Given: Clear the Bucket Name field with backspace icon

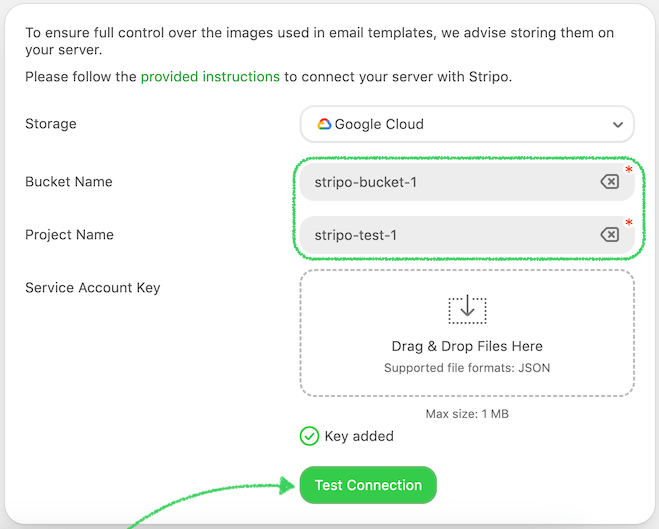Looking at the screenshot, I should [x=608, y=182].
